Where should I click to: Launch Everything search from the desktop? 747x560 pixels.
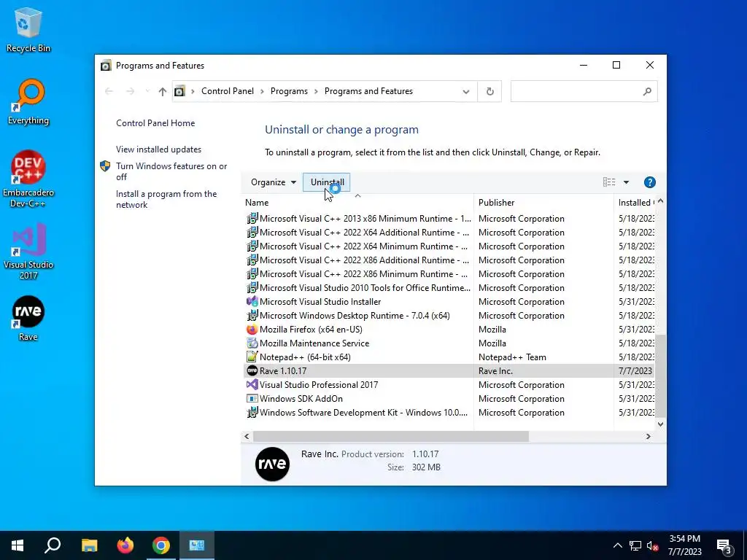(28, 102)
